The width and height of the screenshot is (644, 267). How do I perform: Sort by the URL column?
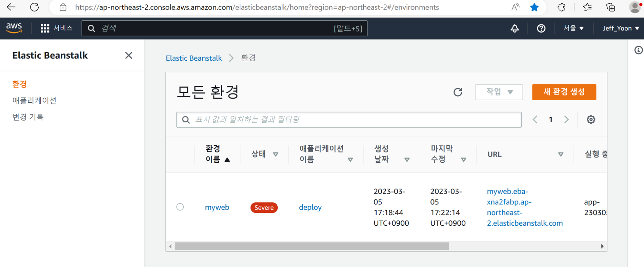coord(525,154)
